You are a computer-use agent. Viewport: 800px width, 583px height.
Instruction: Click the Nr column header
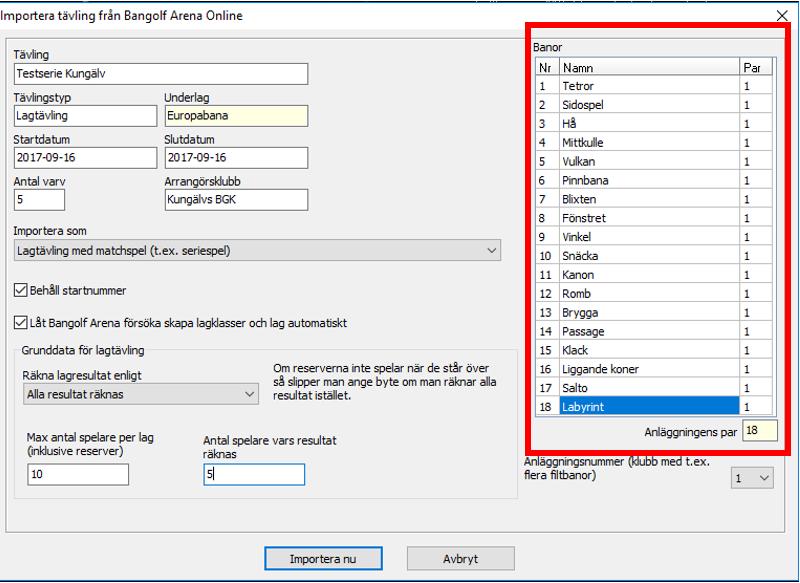[547, 67]
